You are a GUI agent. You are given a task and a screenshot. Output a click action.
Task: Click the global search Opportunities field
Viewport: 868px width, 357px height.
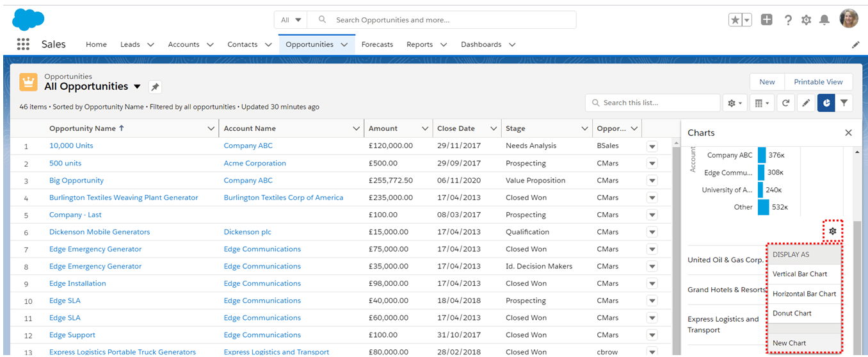point(442,20)
